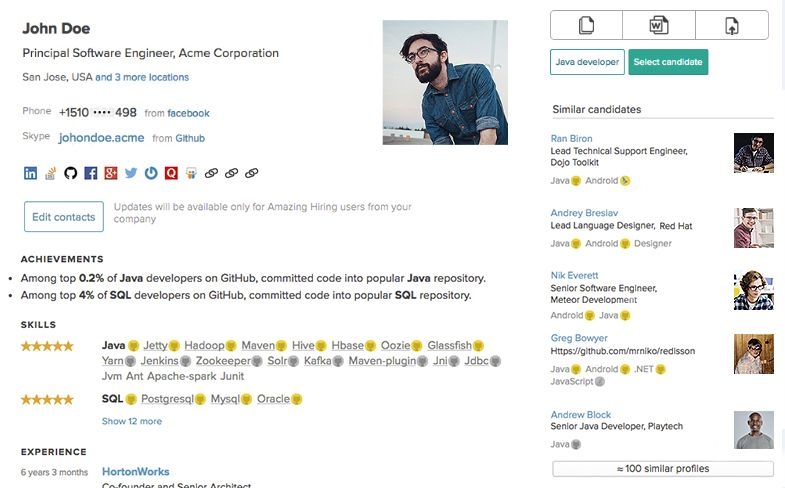The image size is (785, 488).
Task: Open Ran Biron's candidate profile link
Action: tap(571, 139)
